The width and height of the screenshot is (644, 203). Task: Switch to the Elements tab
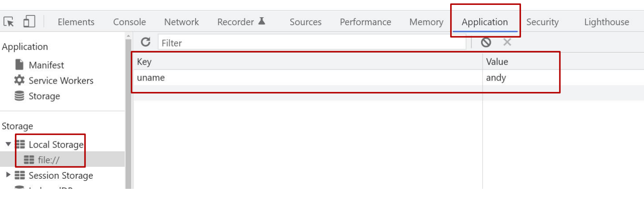tap(76, 22)
